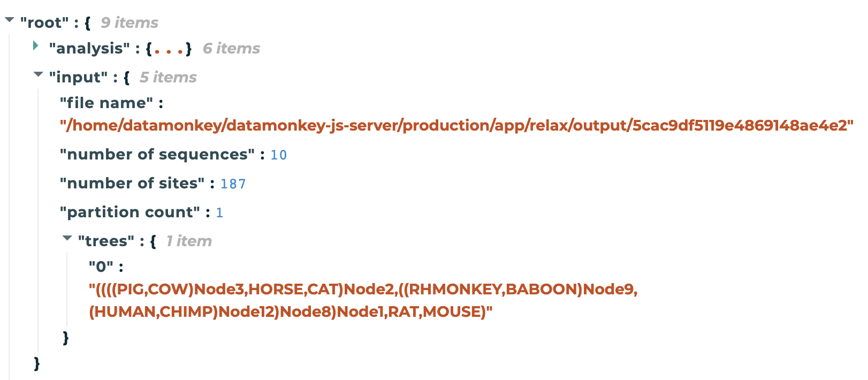Collapse the trees object disclosure triangle
The height and width of the screenshot is (380, 868).
[67, 238]
